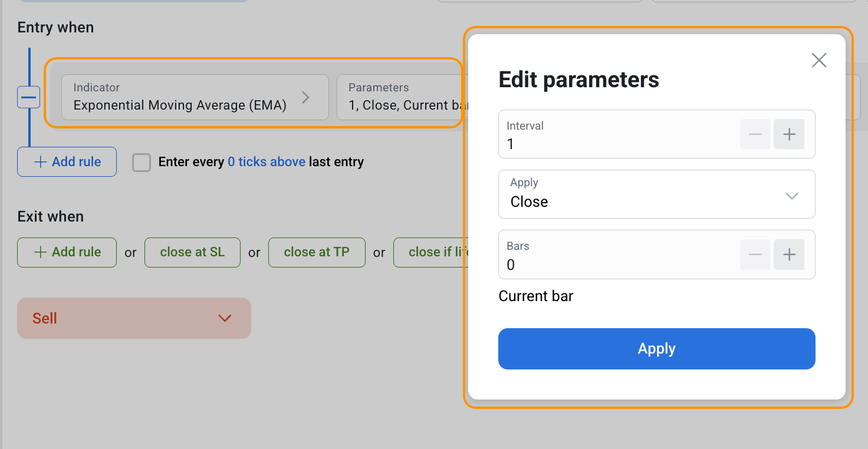Remove entry rule with the minus icon

pos(28,97)
